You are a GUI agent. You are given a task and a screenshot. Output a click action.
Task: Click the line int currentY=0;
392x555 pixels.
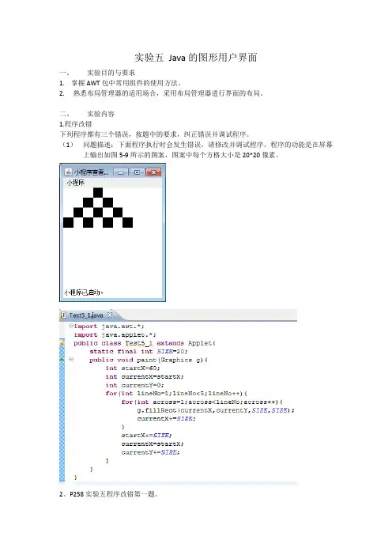134,385
